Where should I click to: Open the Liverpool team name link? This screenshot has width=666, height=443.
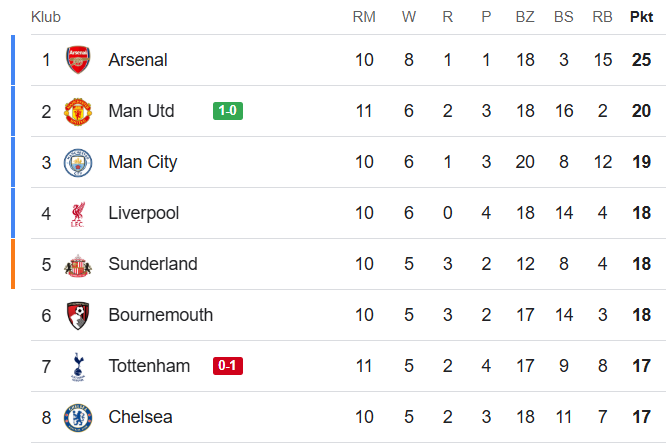click(144, 213)
